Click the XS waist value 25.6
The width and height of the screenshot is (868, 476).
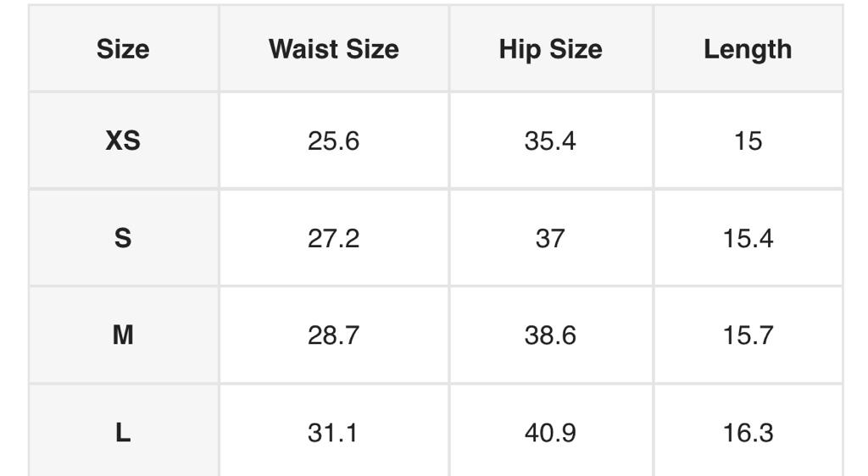[x=334, y=141]
